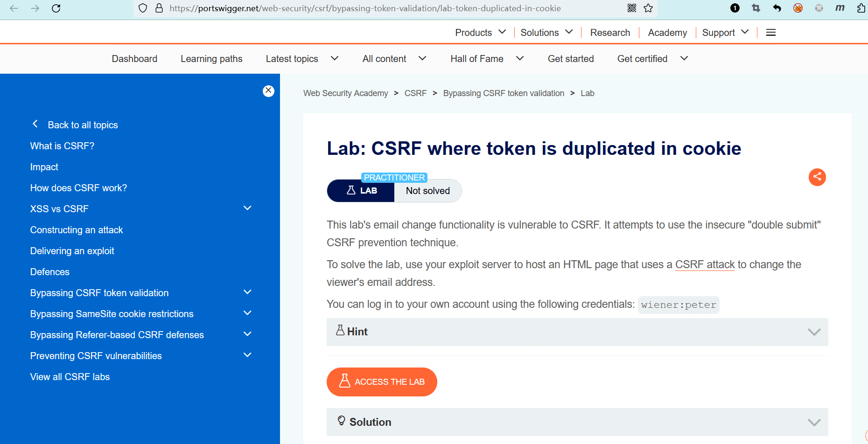Open the QR code icon in address bar
Screen dimensions: 868x444
[632, 8]
